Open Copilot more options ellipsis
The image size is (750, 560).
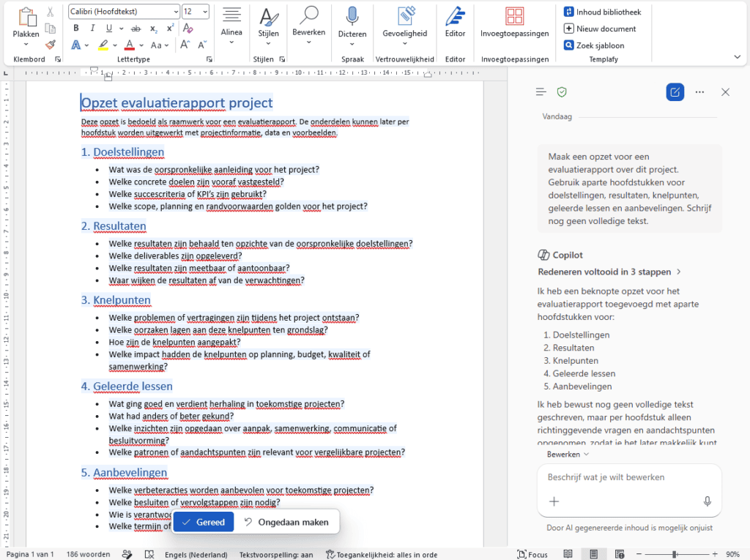tap(699, 92)
